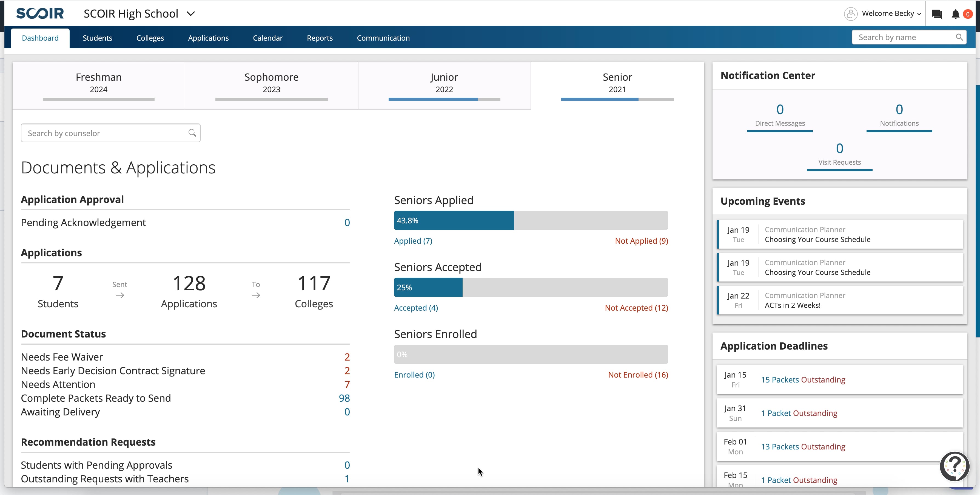
Task: Select the Communication tab
Action: (383, 38)
